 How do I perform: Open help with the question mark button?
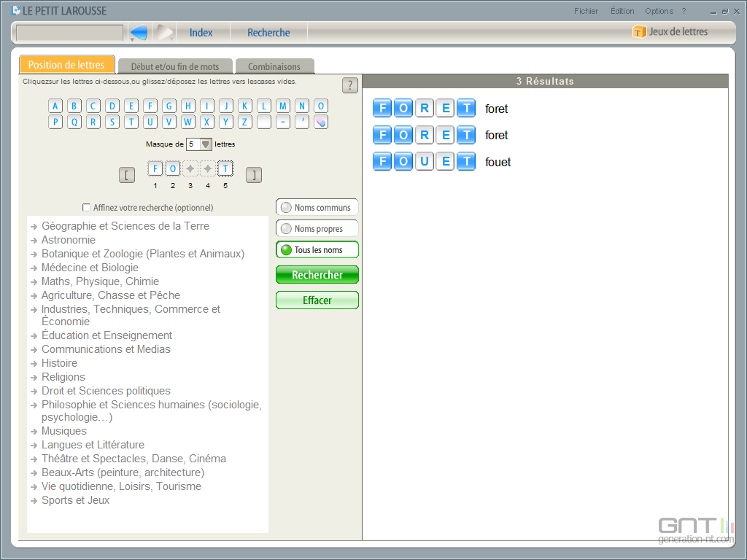click(x=350, y=85)
